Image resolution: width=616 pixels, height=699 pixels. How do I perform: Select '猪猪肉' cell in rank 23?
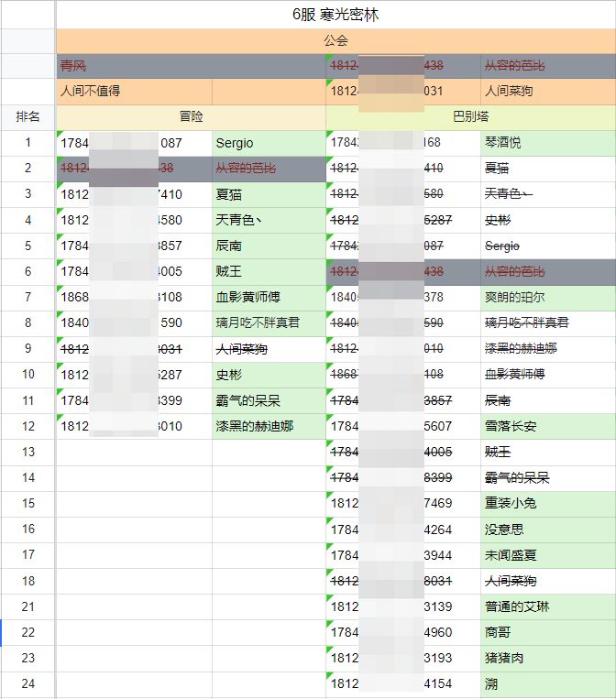pyautogui.click(x=548, y=658)
